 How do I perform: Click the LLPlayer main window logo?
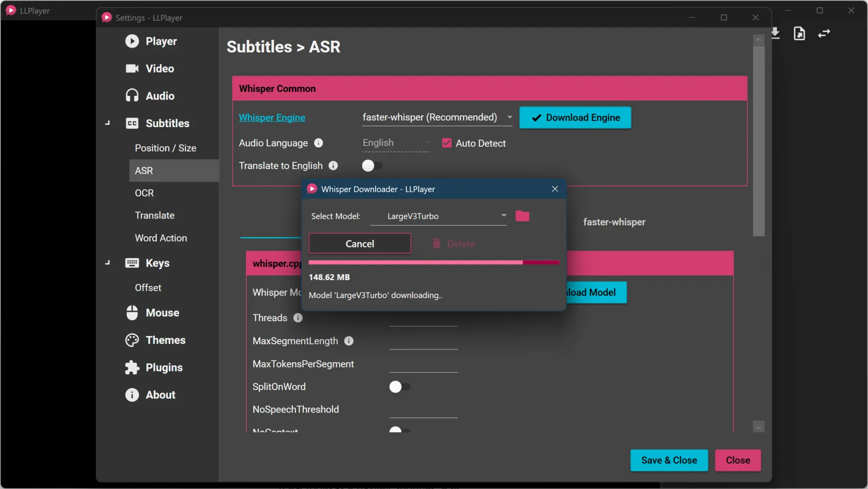coord(11,10)
